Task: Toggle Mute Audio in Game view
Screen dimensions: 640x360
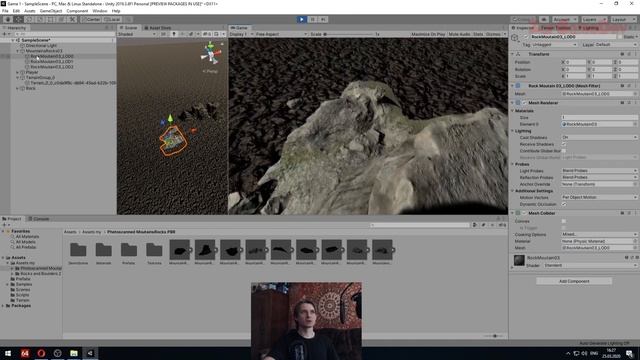Action: point(459,34)
